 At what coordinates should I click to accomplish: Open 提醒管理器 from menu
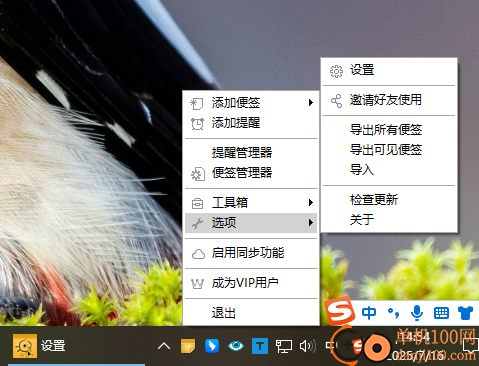(x=251, y=153)
